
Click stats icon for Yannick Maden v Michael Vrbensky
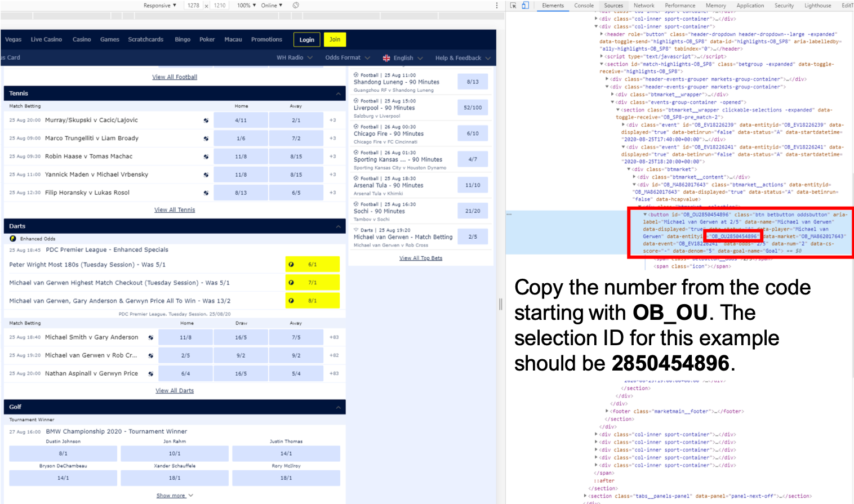(206, 175)
